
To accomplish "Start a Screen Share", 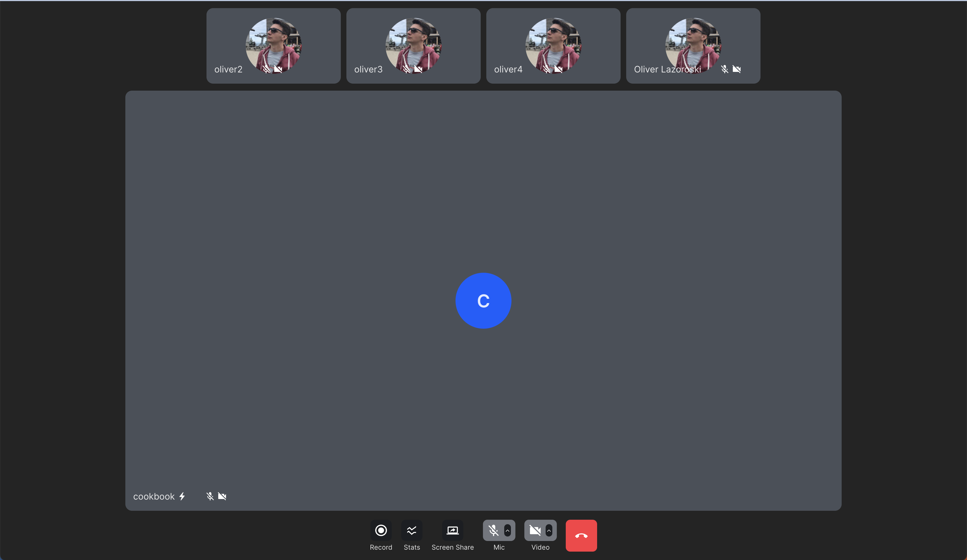I will [x=452, y=530].
